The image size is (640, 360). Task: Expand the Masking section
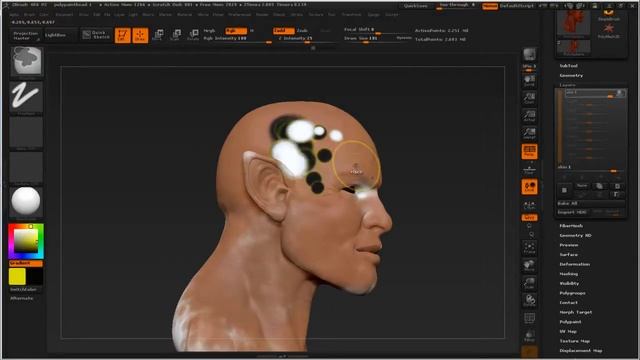pyautogui.click(x=569, y=274)
